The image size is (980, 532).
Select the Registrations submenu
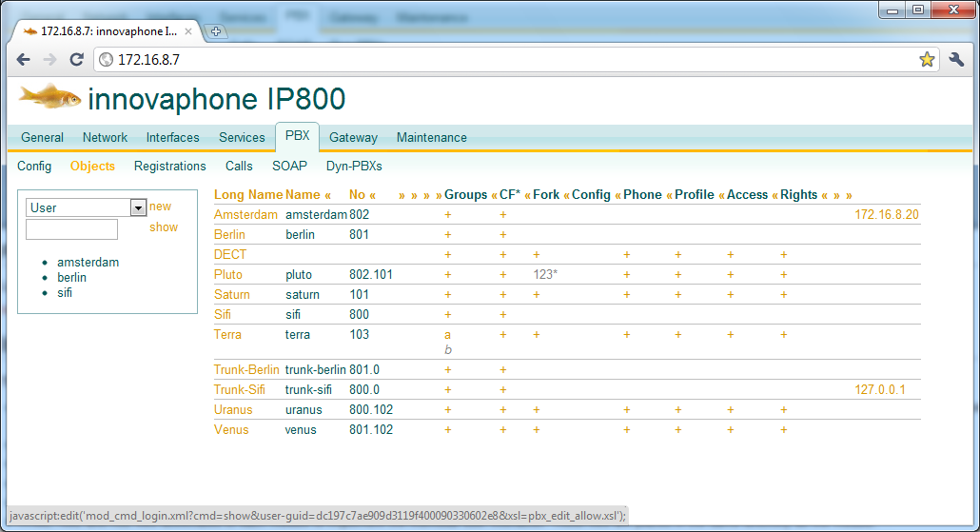pyautogui.click(x=169, y=167)
